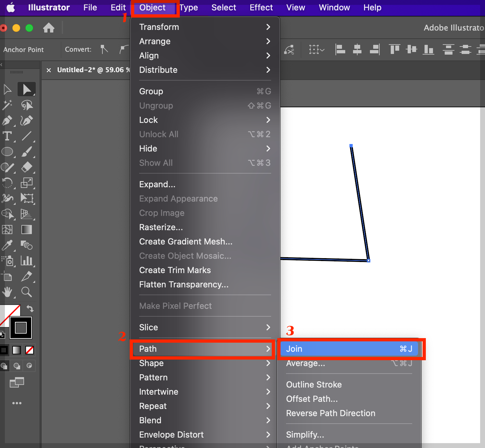485x448 pixels.
Task: Click the Stroke color swatch
Action: point(21,327)
